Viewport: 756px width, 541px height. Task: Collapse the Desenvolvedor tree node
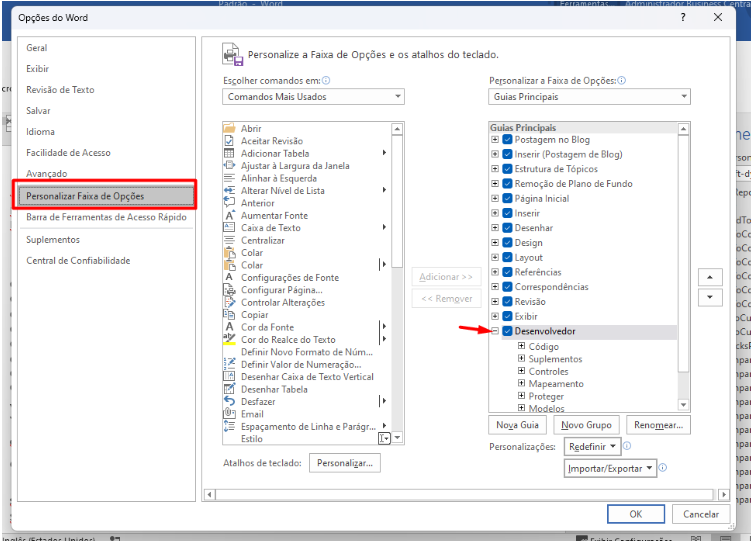[495, 331]
